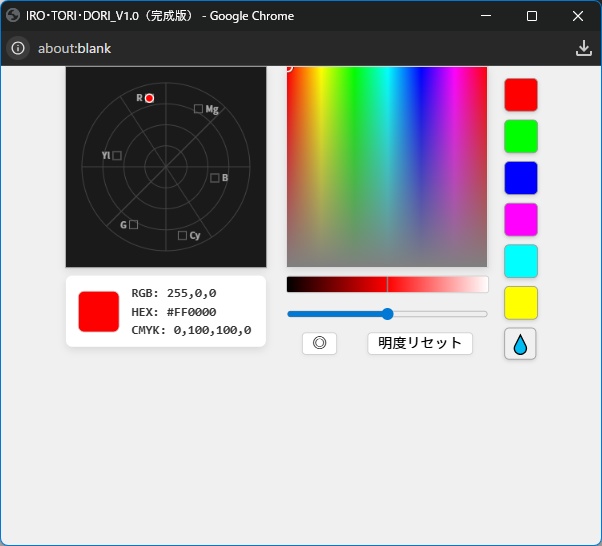
Task: Pick the green preset swatch
Action: pos(521,136)
